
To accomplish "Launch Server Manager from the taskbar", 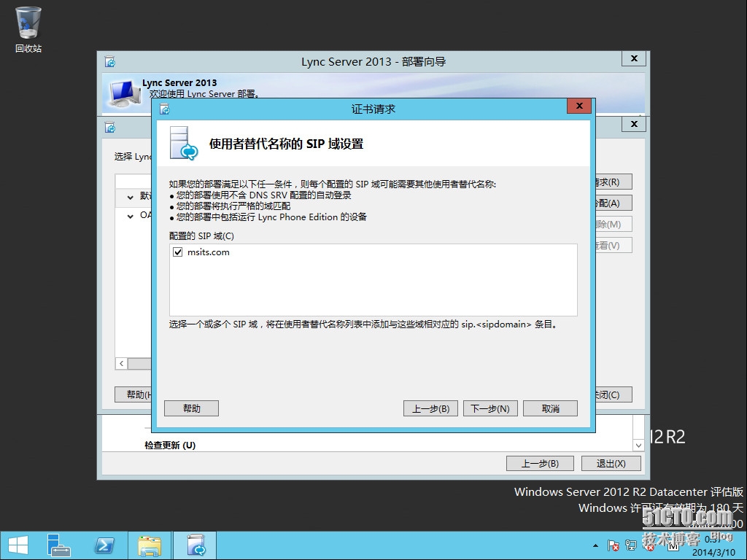I will (x=59, y=545).
